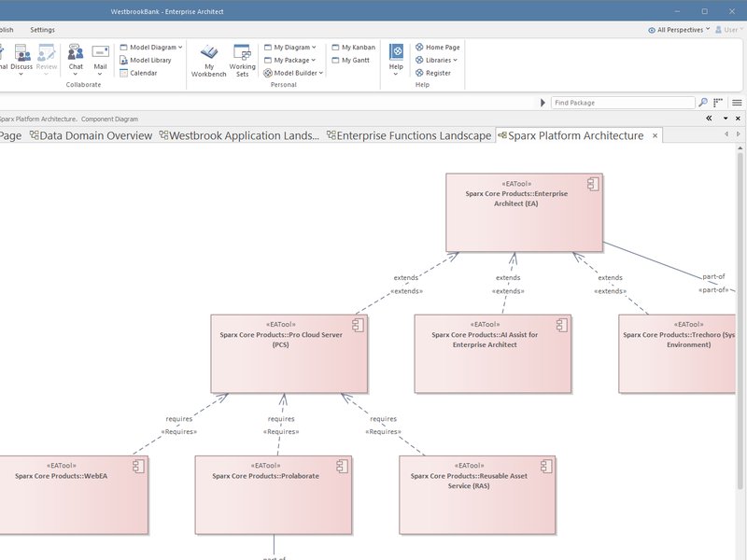Close the Sparx Platform Architecture tab
The image size is (747, 560).
click(x=655, y=135)
